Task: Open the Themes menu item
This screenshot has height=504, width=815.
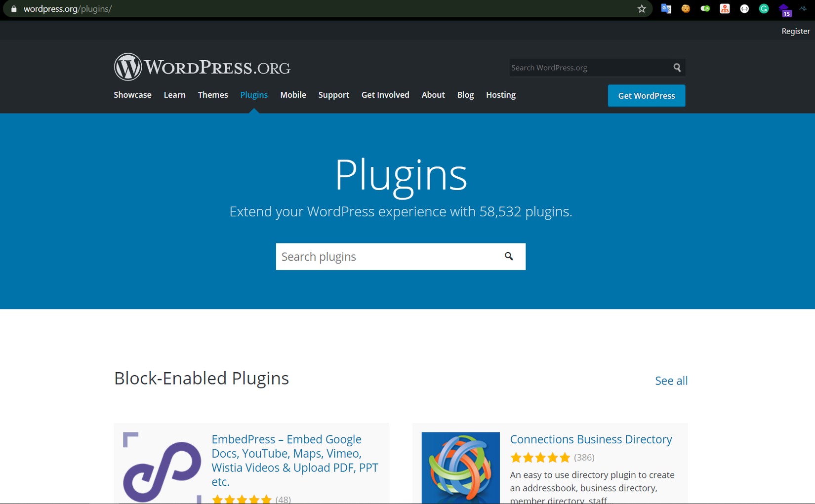Action: click(x=213, y=95)
